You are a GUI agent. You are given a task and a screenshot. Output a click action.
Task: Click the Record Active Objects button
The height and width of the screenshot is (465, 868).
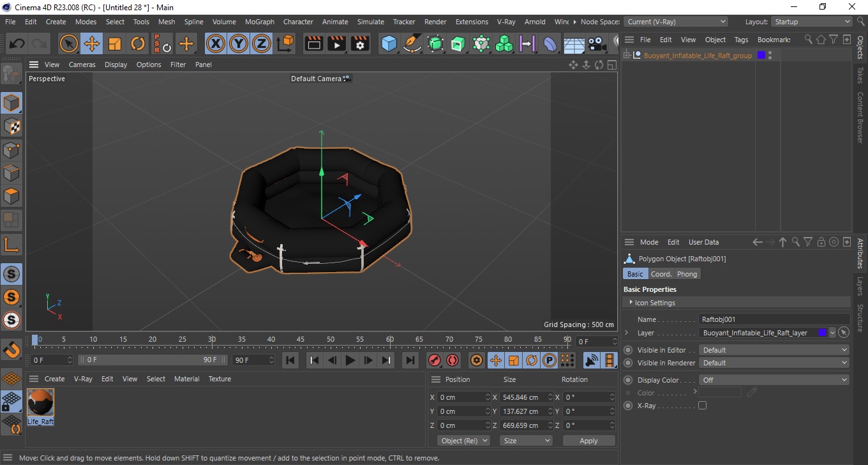pyautogui.click(x=435, y=360)
